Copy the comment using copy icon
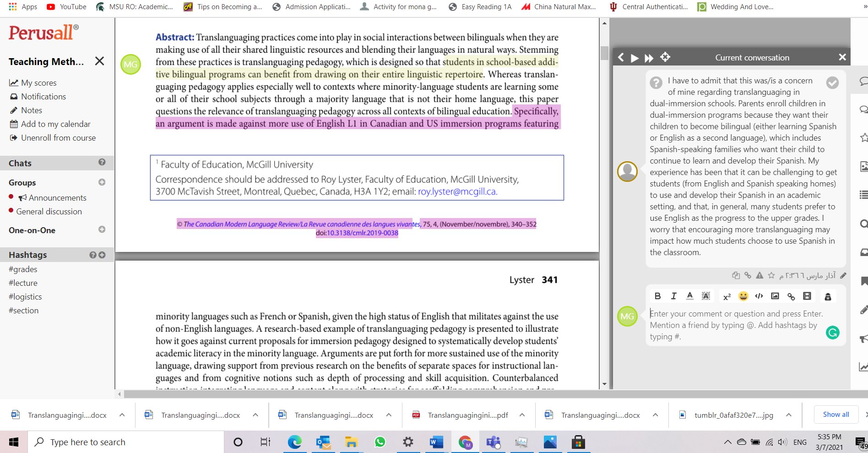 [736, 275]
